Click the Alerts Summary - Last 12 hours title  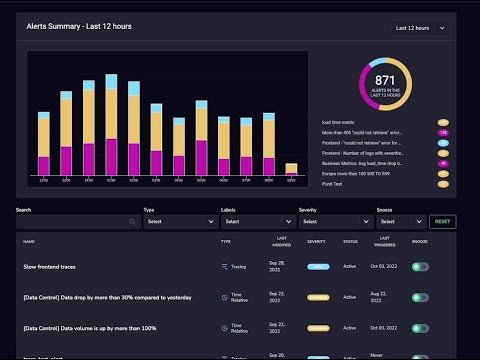(x=79, y=26)
